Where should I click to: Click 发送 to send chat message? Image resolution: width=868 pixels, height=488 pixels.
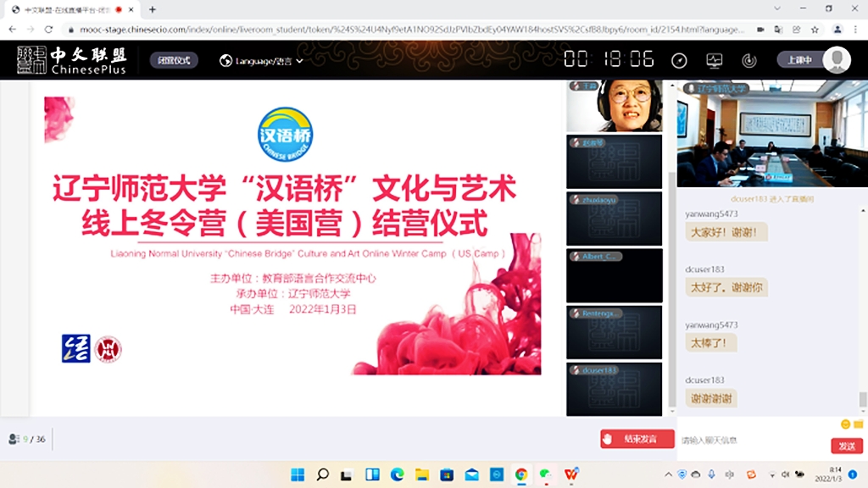[x=847, y=446]
